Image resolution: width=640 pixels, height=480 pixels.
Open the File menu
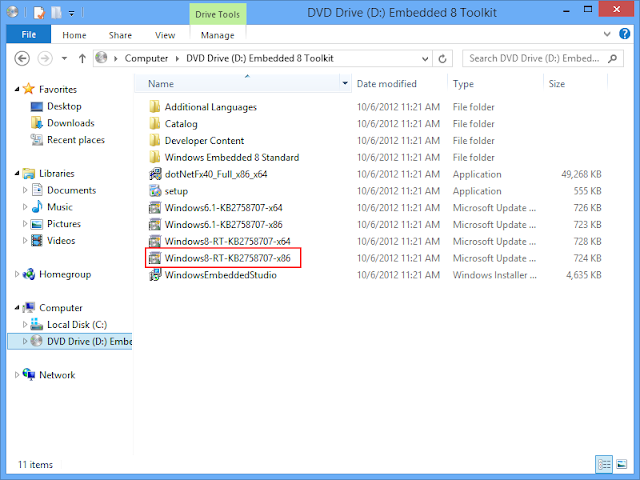[x=29, y=35]
